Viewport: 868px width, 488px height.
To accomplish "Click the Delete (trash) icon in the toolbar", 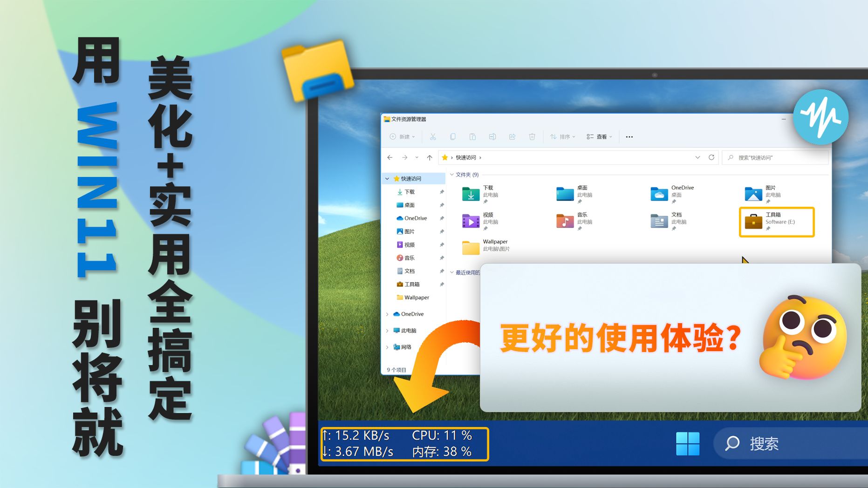I will coord(532,136).
